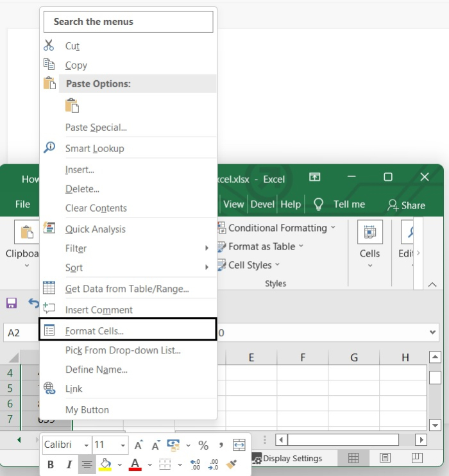Screen dimensions: 449x476
Task: Click the Search the menus field
Action: pyautogui.click(x=128, y=22)
